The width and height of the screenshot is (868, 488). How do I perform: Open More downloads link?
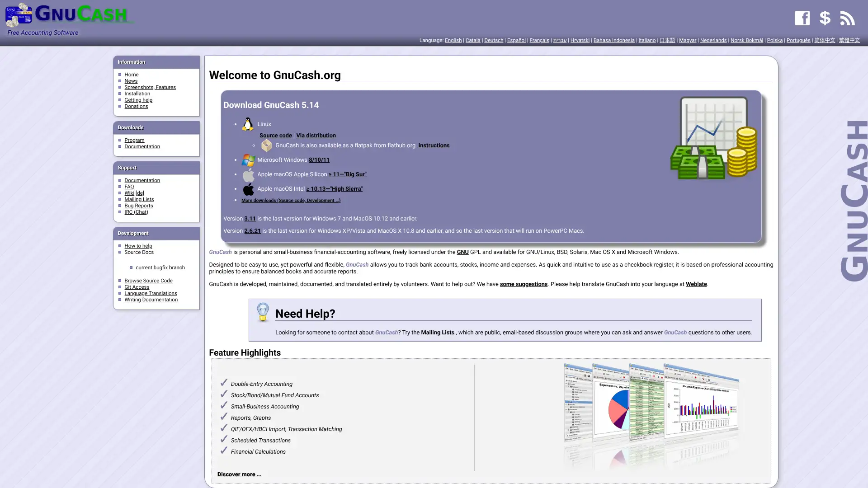[291, 201]
